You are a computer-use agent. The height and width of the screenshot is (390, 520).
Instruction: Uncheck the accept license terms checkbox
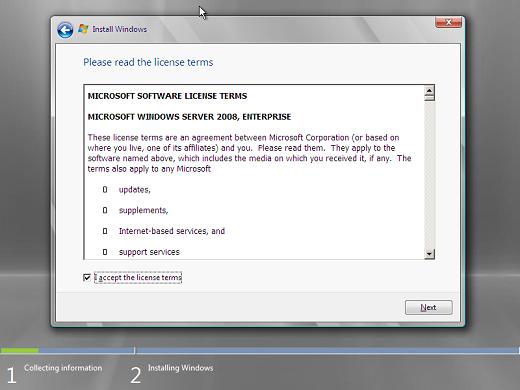click(87, 277)
